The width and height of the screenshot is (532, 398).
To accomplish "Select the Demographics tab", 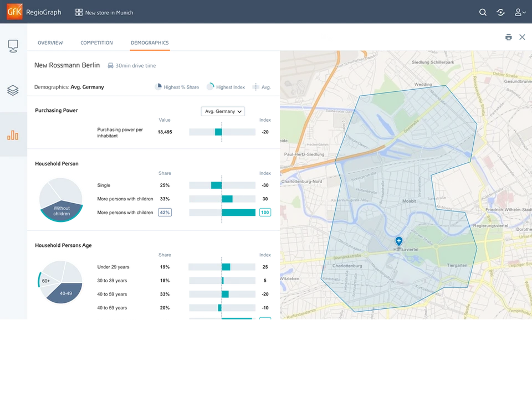I will [x=150, y=43].
